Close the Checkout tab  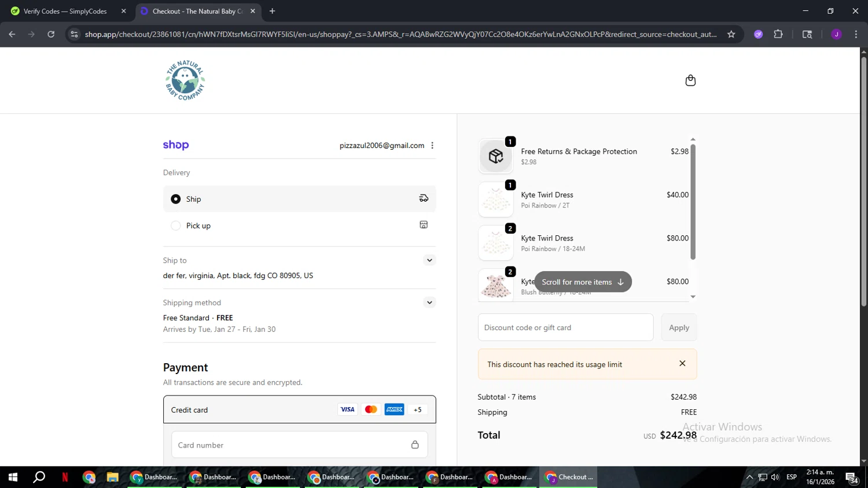point(253,11)
